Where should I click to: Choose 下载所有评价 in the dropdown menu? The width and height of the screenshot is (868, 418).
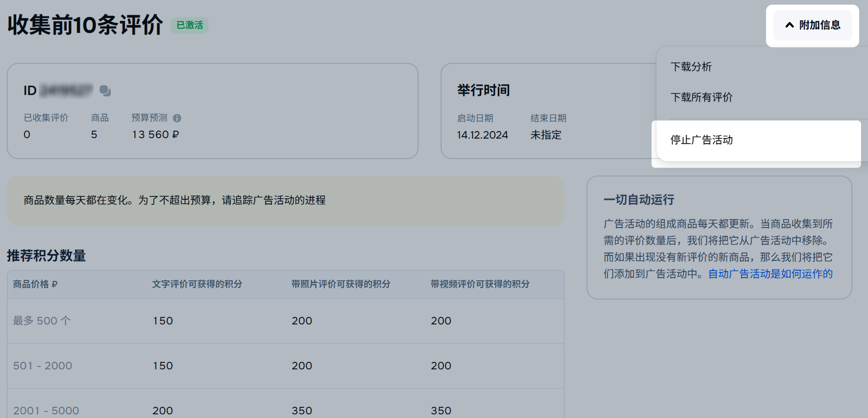point(701,97)
